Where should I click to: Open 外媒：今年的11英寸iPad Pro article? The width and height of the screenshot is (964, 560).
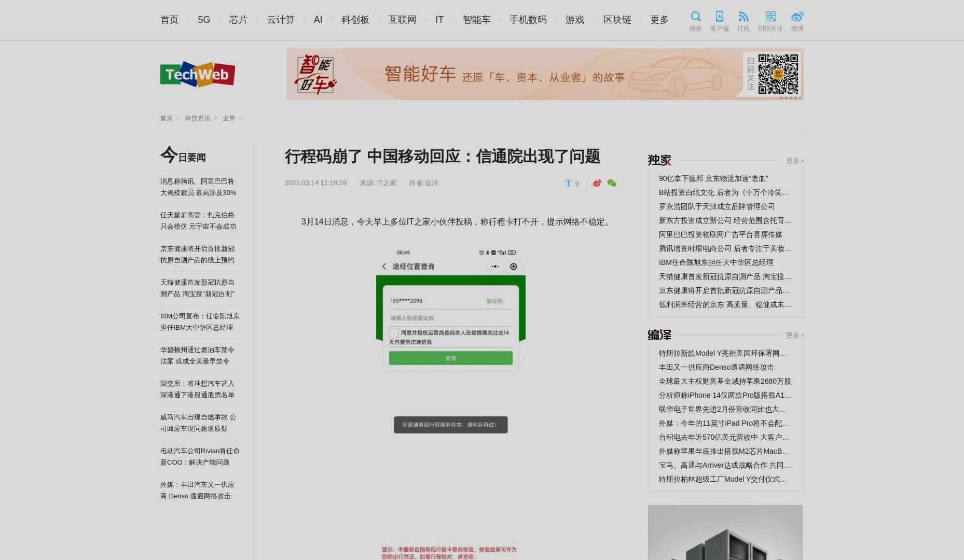click(724, 423)
